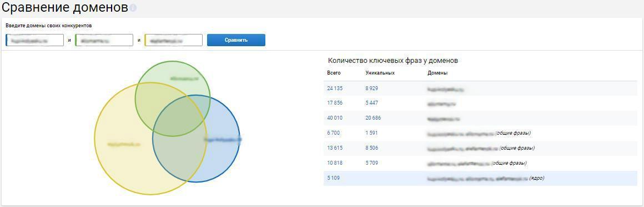Screen dimensions: 644x207
Task: Open the 1 591 unique phrases link
Action: [x=371, y=133]
